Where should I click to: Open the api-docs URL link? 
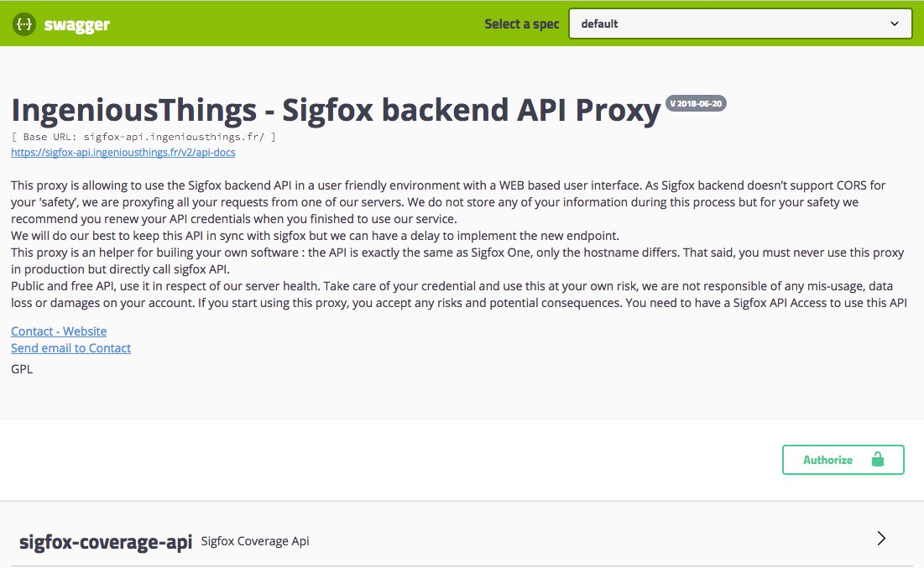point(123,152)
